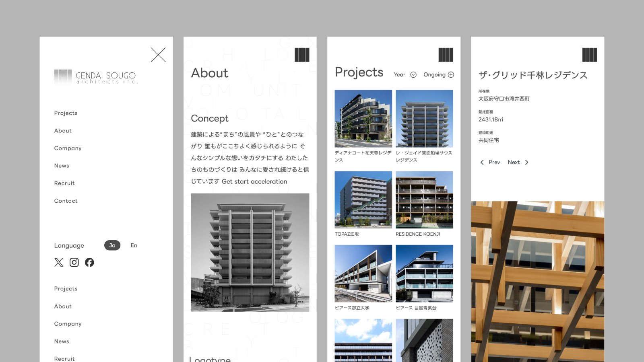The image size is (644, 362).
Task: Click the Language label
Action: point(69,246)
